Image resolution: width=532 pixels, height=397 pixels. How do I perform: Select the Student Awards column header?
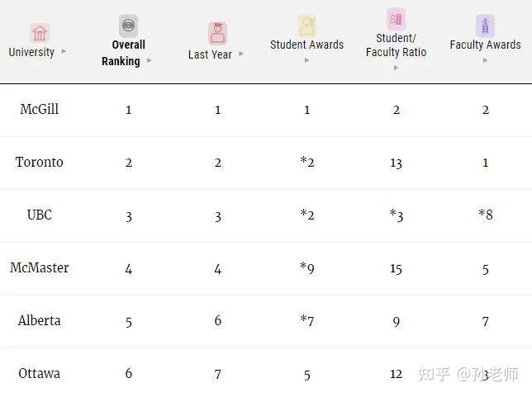306,45
